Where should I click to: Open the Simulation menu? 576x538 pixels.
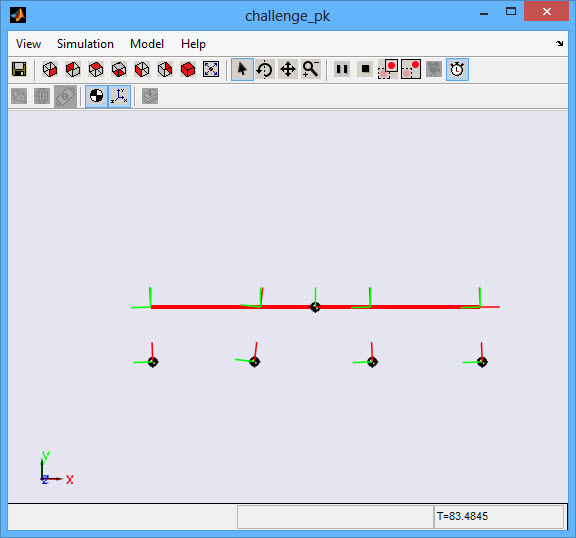pyautogui.click(x=85, y=44)
